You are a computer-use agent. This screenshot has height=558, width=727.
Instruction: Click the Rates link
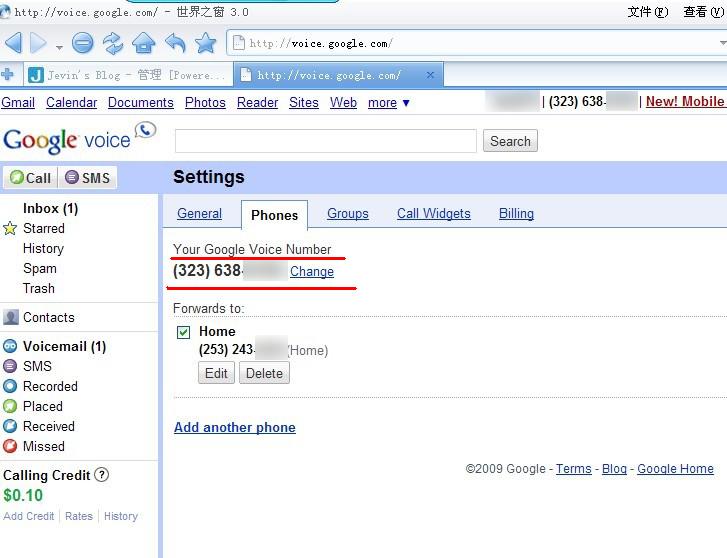pos(79,516)
